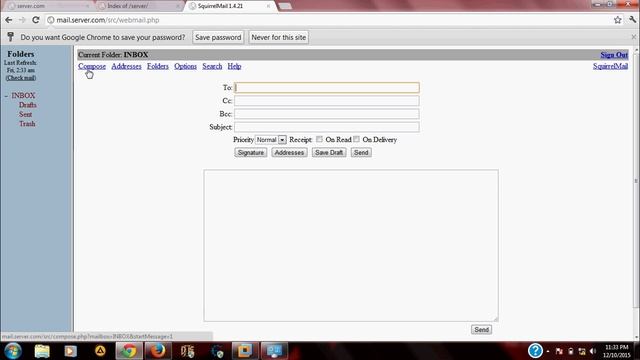The width and height of the screenshot is (640, 360).
Task: Open the orange triangle taskbar app
Action: click(x=100, y=351)
